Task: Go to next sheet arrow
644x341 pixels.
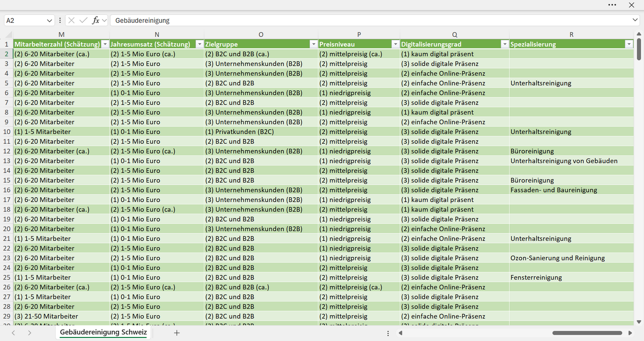Action: [29, 333]
